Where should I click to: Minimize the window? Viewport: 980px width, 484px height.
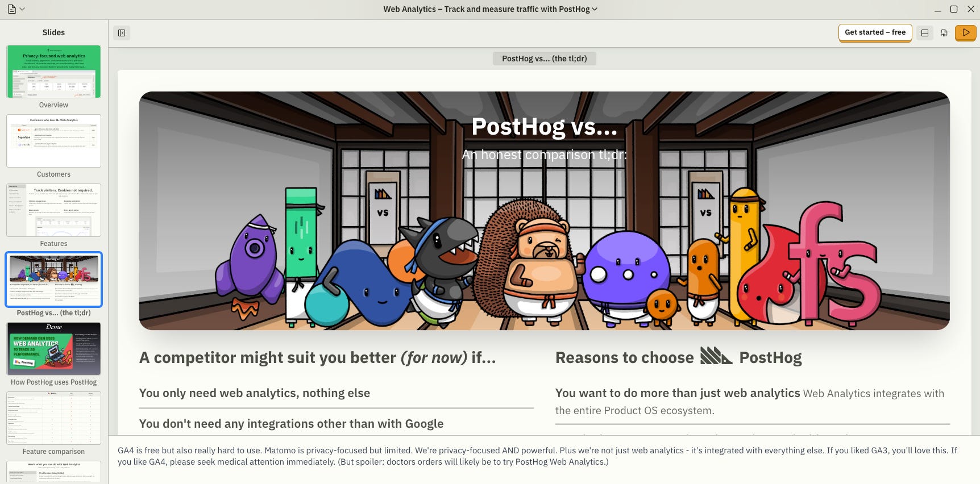click(x=938, y=9)
